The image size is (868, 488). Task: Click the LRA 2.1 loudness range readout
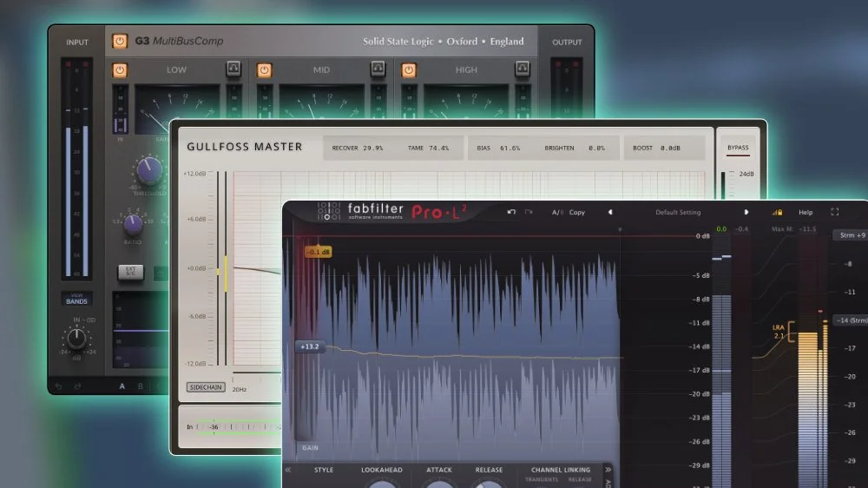pyautogui.click(x=779, y=332)
